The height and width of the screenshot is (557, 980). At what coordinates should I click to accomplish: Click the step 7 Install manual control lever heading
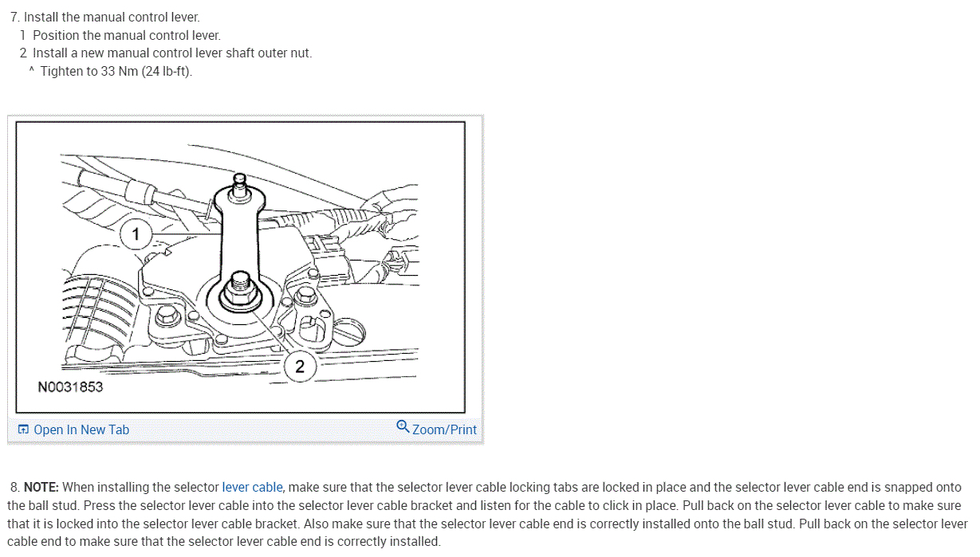[105, 17]
